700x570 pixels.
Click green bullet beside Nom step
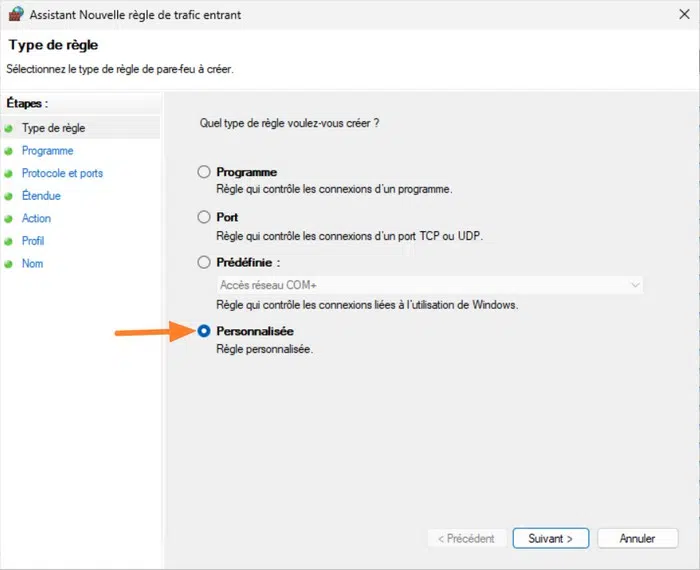point(10,264)
